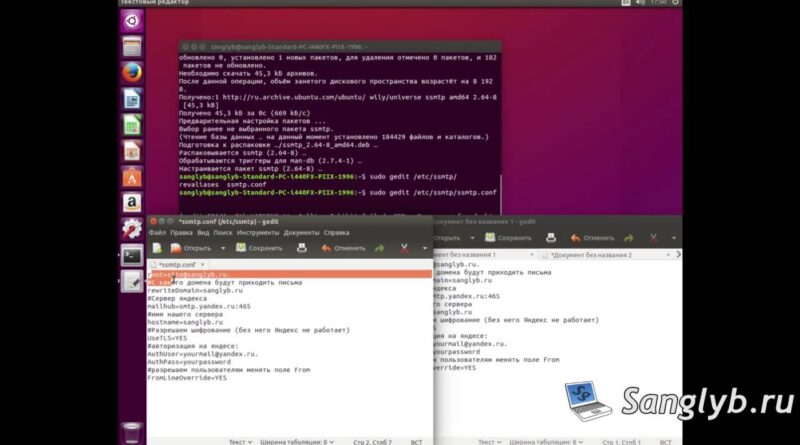This screenshot has width=800, height=445.
Task: Open the Справка menu in gedit
Action: coord(336,233)
